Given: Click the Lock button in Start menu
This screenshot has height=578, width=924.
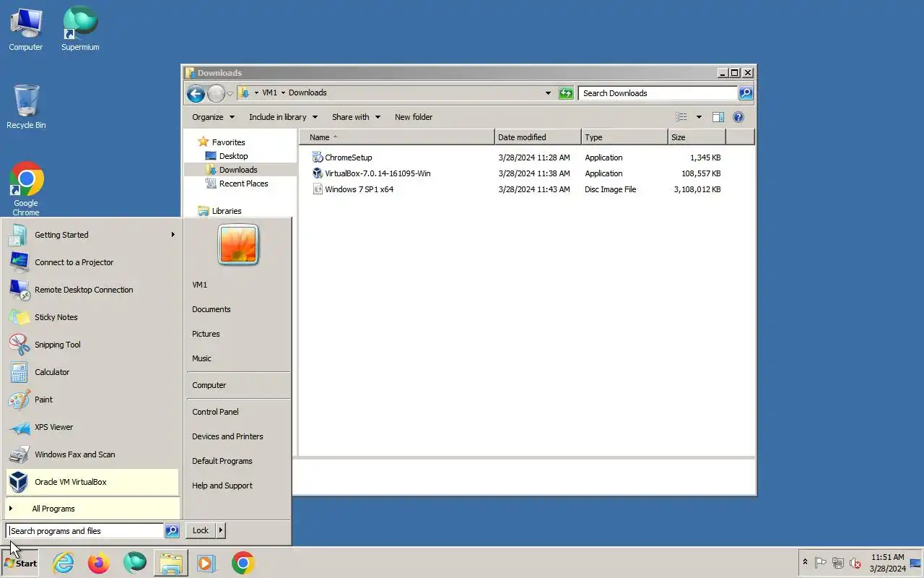Looking at the screenshot, I should [x=201, y=530].
